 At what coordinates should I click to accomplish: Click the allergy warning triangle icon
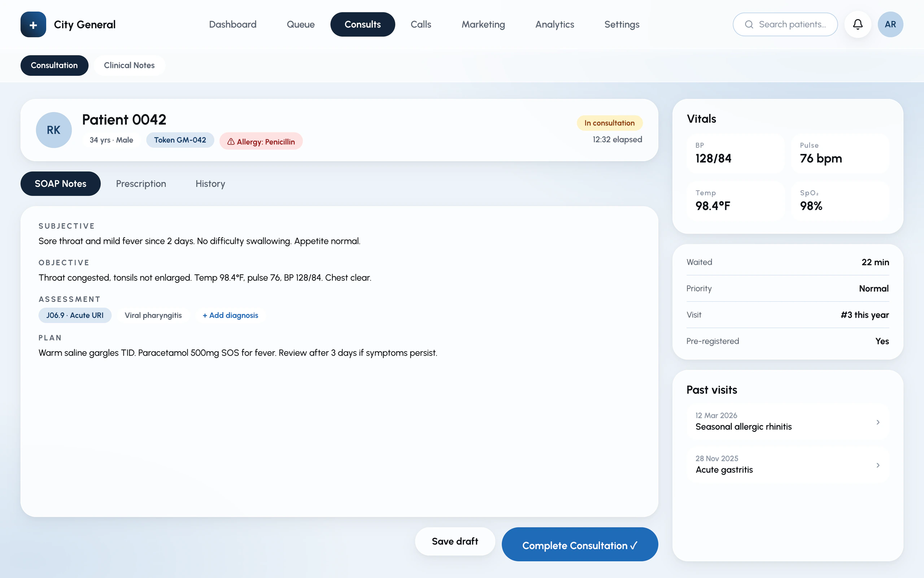(x=231, y=142)
